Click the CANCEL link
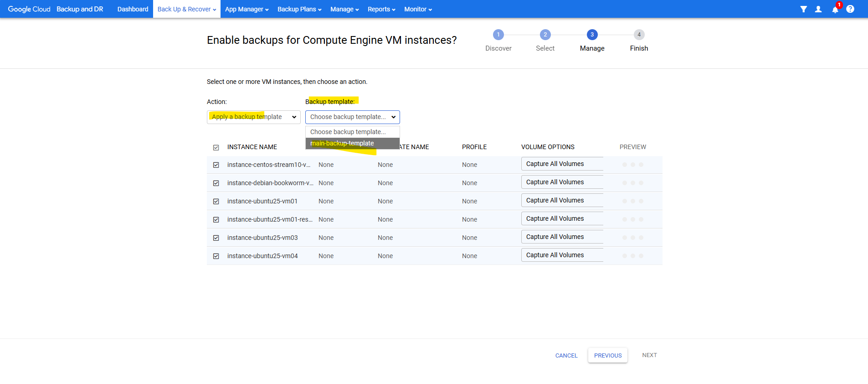 (566, 355)
